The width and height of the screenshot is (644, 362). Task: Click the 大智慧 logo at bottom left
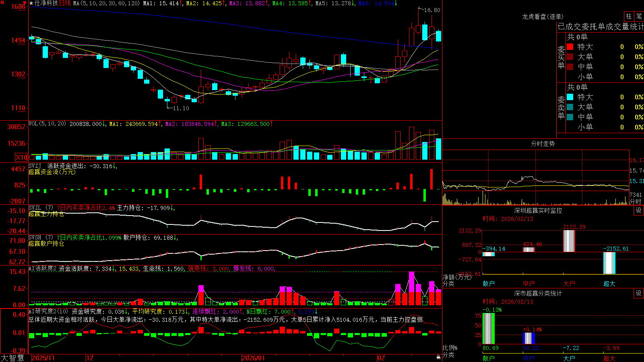click(12, 358)
